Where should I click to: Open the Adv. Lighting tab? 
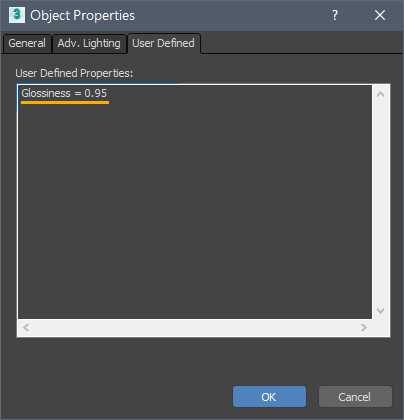pyautogui.click(x=89, y=43)
